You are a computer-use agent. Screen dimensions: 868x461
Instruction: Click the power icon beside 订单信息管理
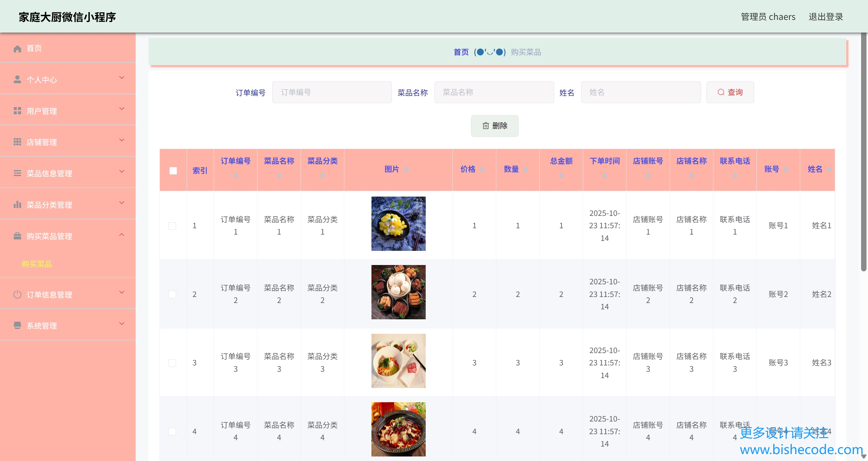point(17,295)
